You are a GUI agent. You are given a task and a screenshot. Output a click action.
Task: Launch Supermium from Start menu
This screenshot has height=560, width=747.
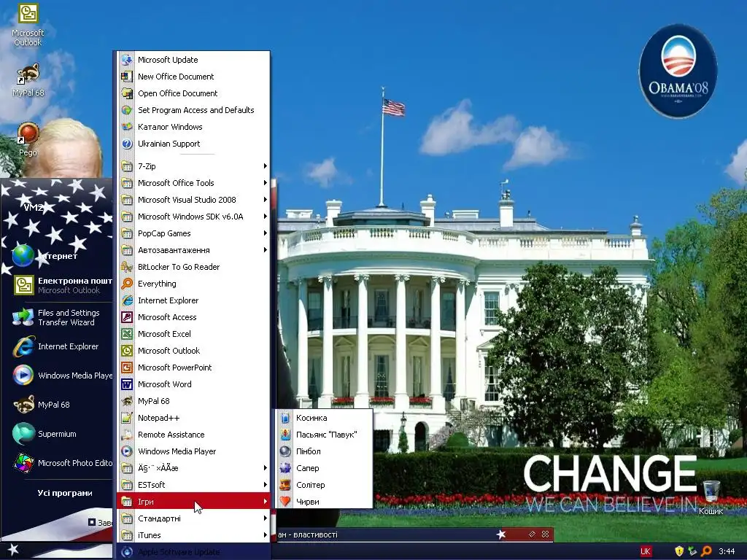[57, 434]
